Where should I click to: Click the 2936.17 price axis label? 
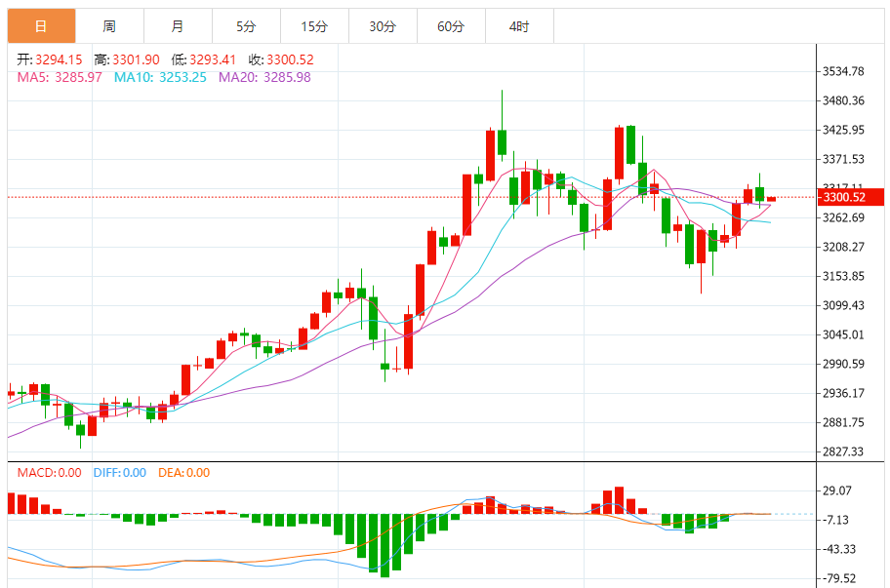(843, 393)
